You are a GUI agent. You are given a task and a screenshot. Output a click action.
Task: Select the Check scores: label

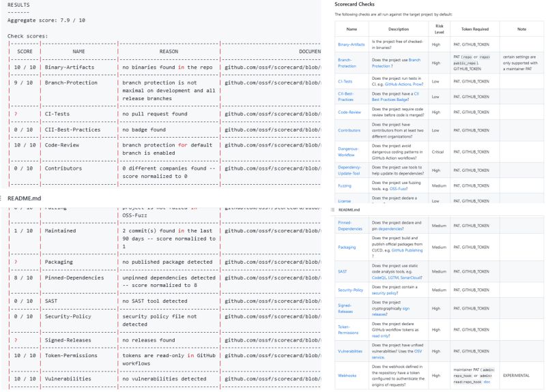[x=27, y=36]
